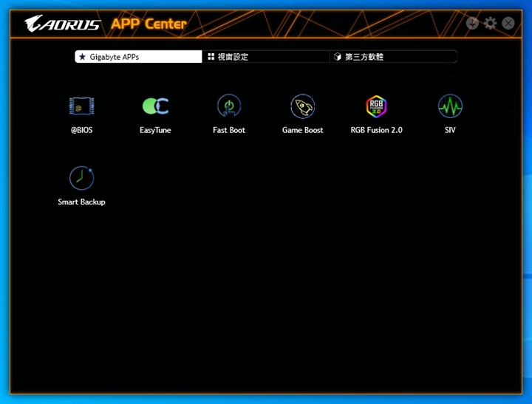Click the AORUS eagle logo
This screenshot has height=404, width=532.
pos(62,24)
